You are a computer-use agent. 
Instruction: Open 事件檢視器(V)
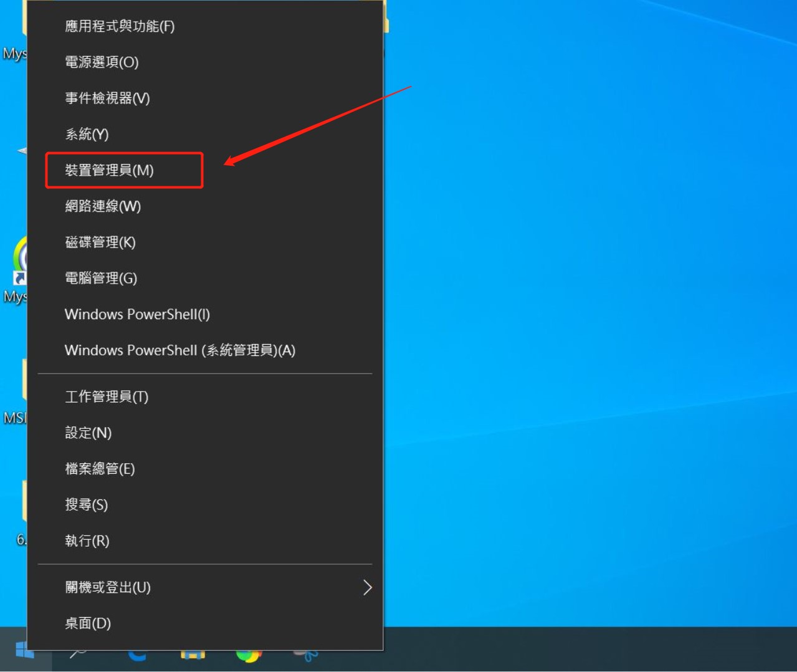[x=107, y=98]
